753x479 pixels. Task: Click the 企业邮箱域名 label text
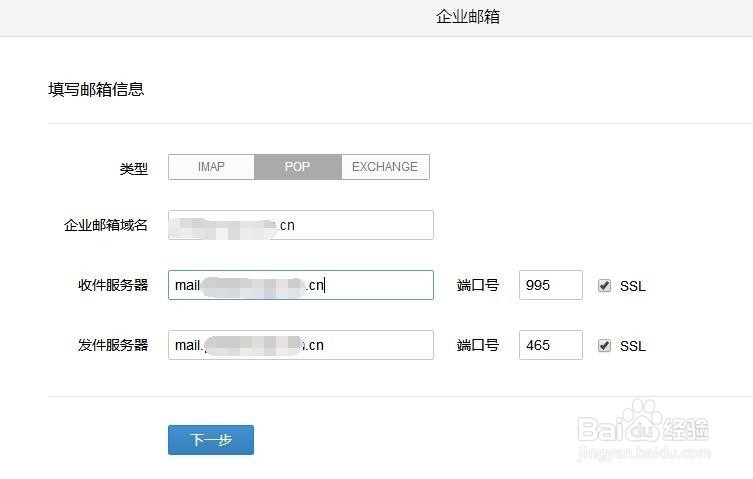106,225
